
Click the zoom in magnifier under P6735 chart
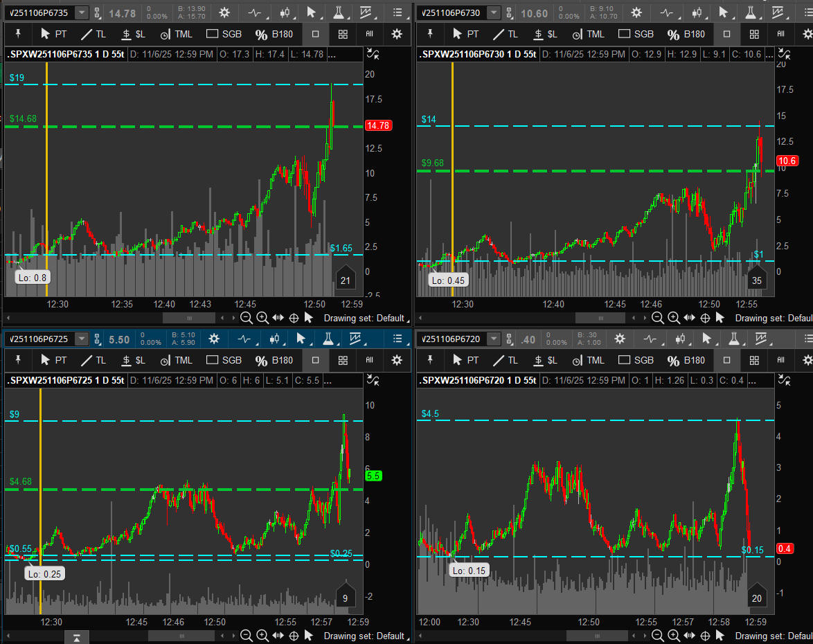(x=262, y=318)
